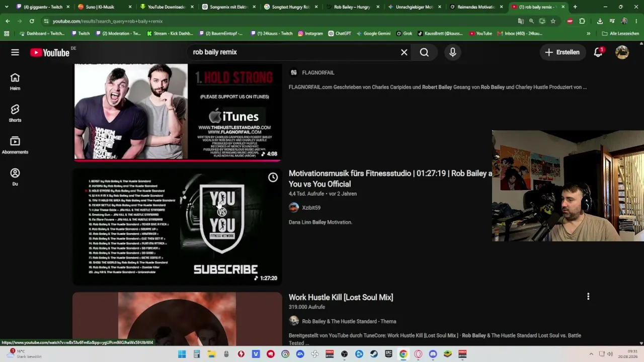
Task: Switch to the Unnachgiebiger Motivation tab
Action: point(415,7)
